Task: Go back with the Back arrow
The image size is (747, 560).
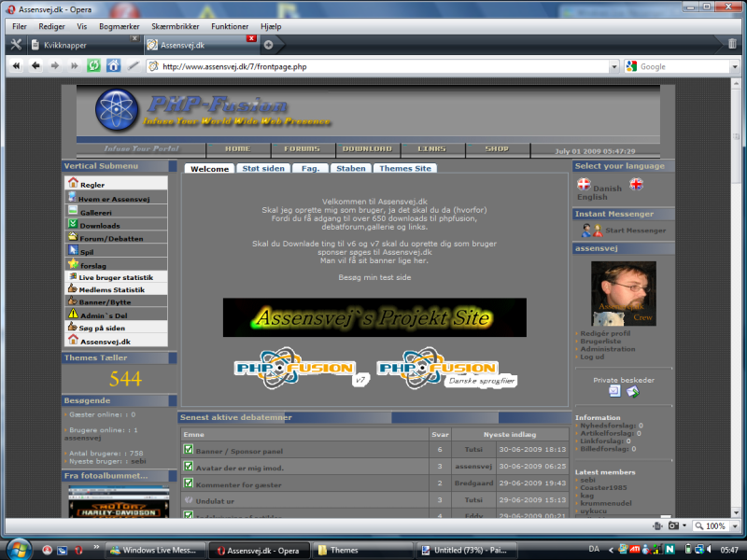Action: (35, 65)
